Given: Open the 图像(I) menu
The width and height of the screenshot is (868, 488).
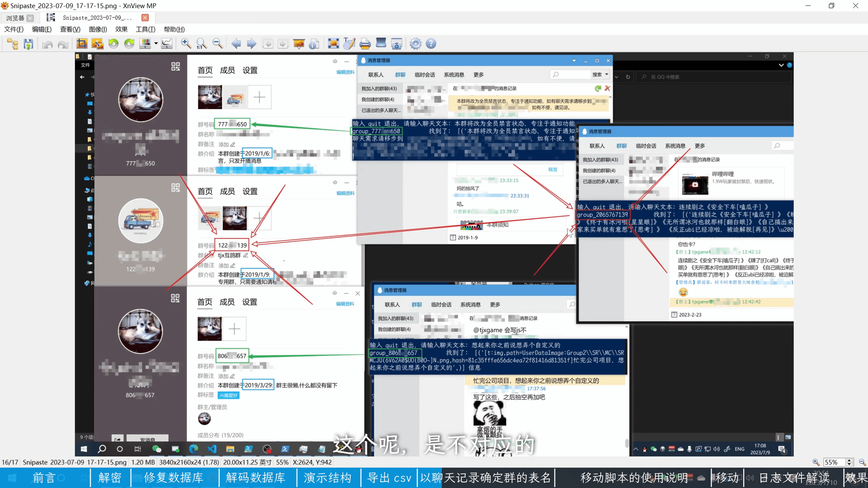Looking at the screenshot, I should 97,29.
